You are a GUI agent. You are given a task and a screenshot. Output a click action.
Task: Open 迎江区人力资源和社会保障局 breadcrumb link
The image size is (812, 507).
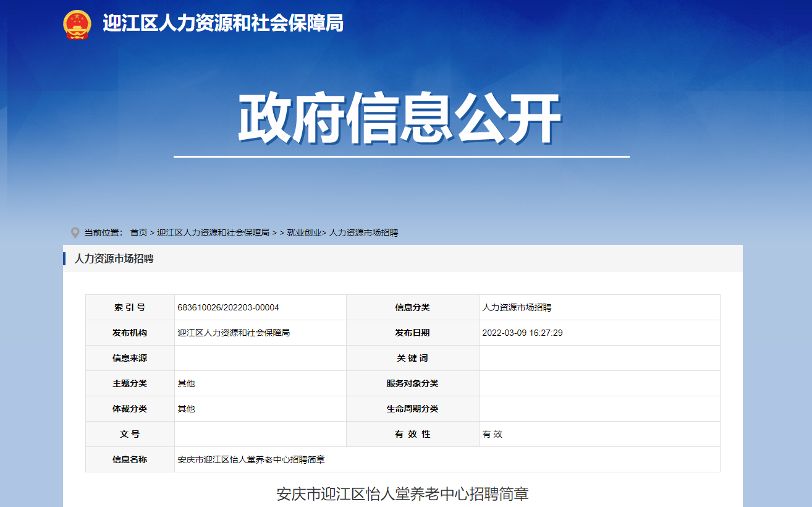(x=213, y=233)
